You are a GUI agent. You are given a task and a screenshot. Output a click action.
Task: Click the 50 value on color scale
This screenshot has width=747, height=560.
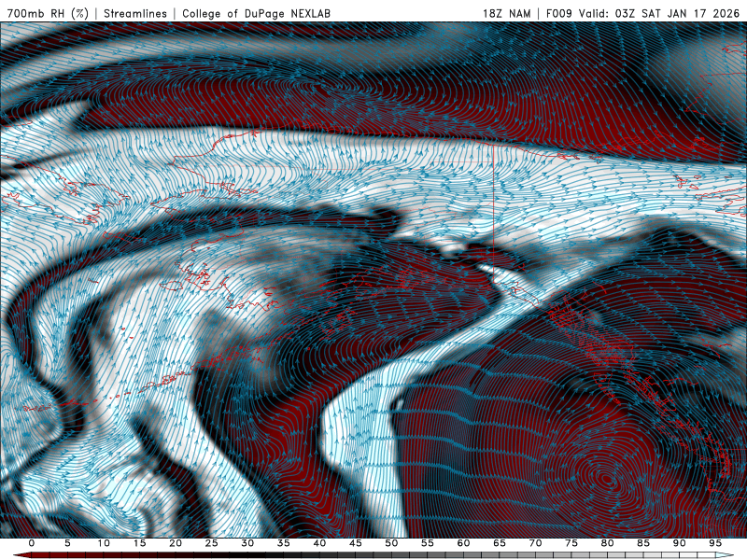(391, 543)
